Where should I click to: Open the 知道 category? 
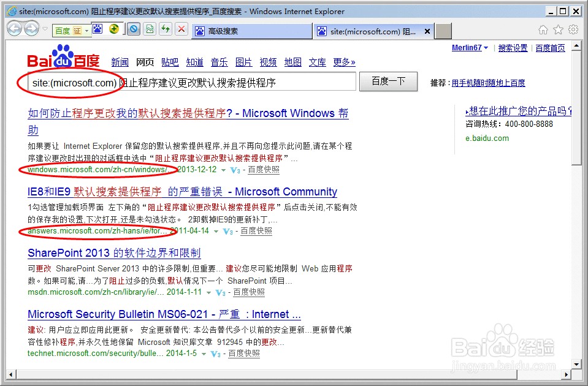(194, 62)
